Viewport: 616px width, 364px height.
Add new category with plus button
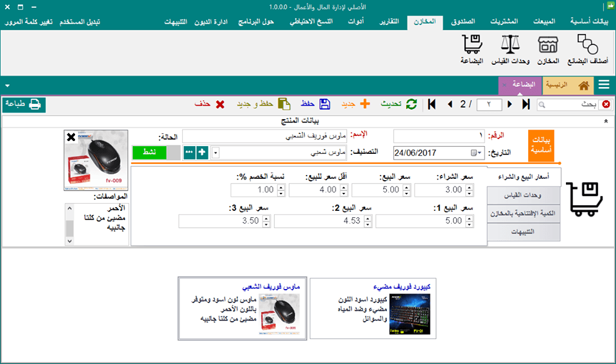[202, 152]
